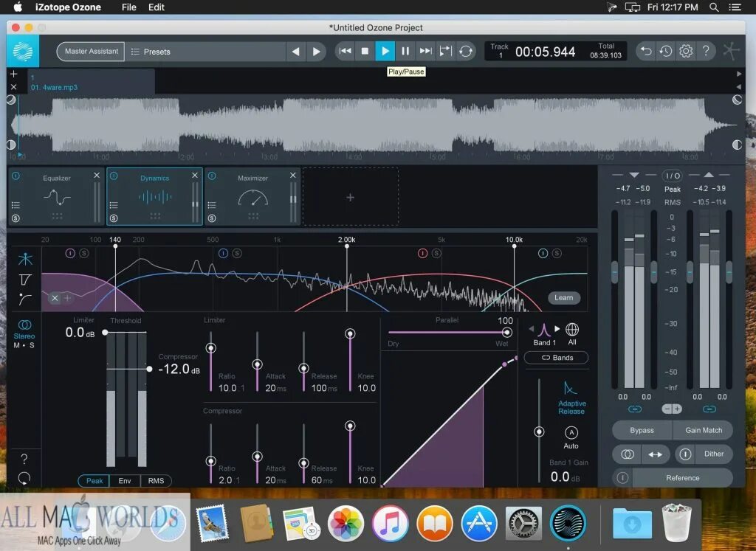This screenshot has width=756, height=551.
Task: Add a module in empty slot
Action: (x=351, y=197)
